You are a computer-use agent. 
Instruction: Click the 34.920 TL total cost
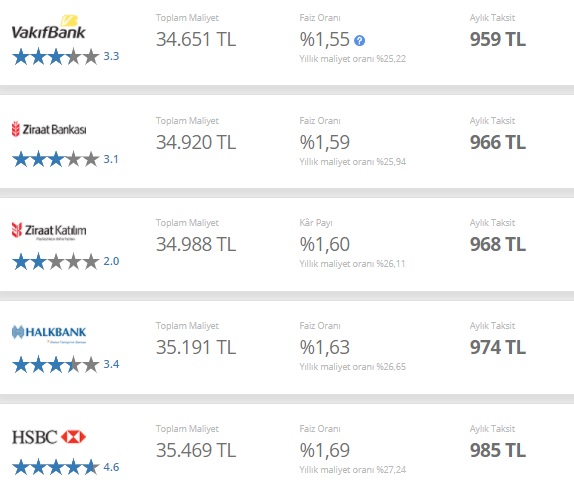click(x=196, y=142)
